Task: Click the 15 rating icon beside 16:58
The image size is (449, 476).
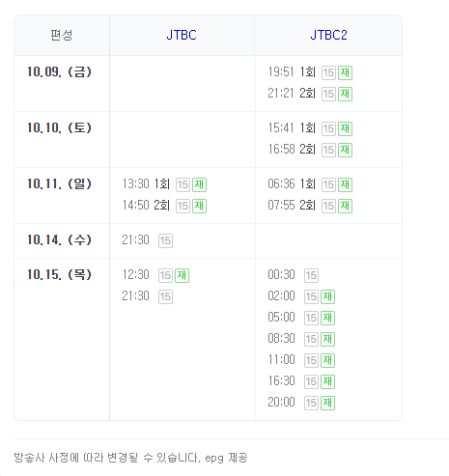Action: click(x=328, y=150)
